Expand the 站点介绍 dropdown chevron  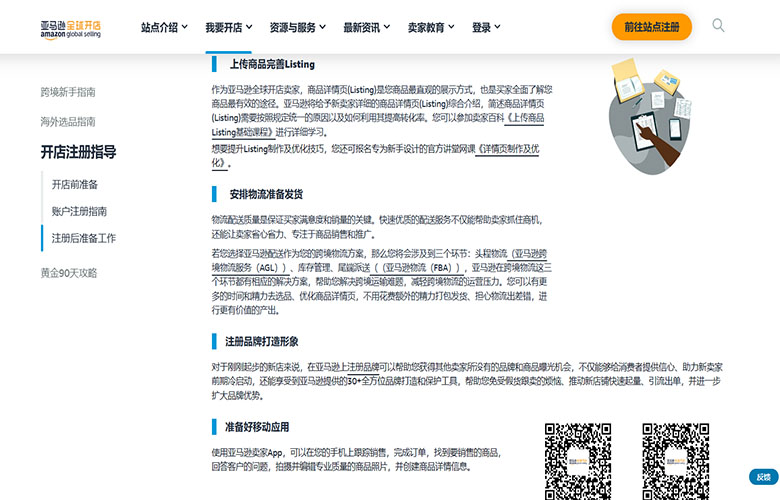(185, 27)
